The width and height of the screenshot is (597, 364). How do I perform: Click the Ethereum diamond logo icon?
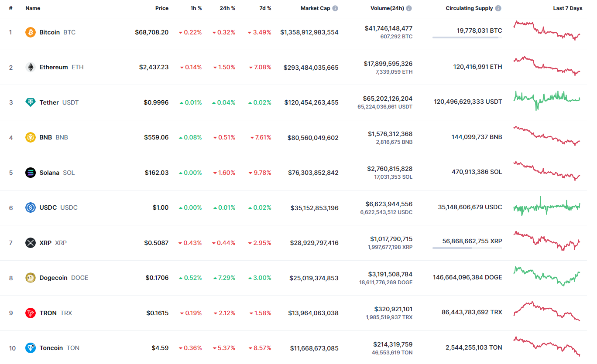tap(31, 67)
